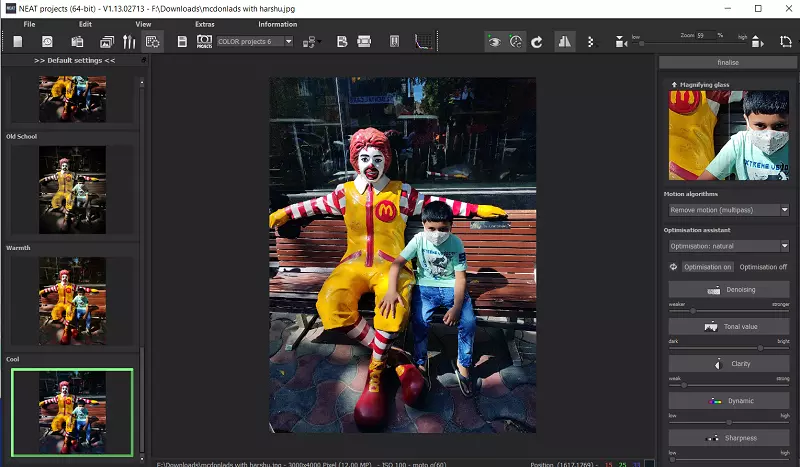800x467 pixels.
Task: Click the crop rotate icon at toolbar end
Action: point(785,42)
